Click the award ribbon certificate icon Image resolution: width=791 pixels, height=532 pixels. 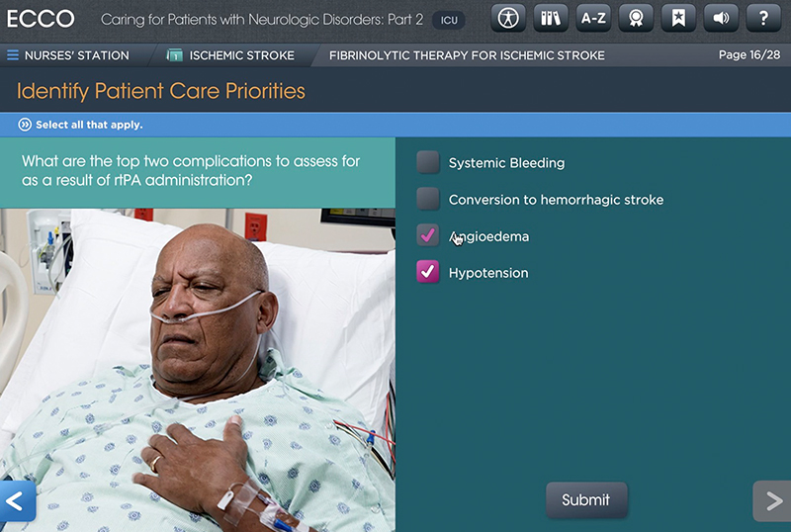coord(636,18)
